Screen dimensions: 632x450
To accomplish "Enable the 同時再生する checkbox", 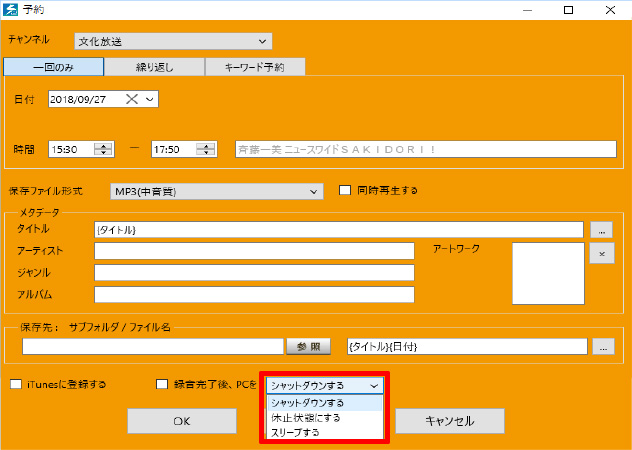I will [345, 190].
